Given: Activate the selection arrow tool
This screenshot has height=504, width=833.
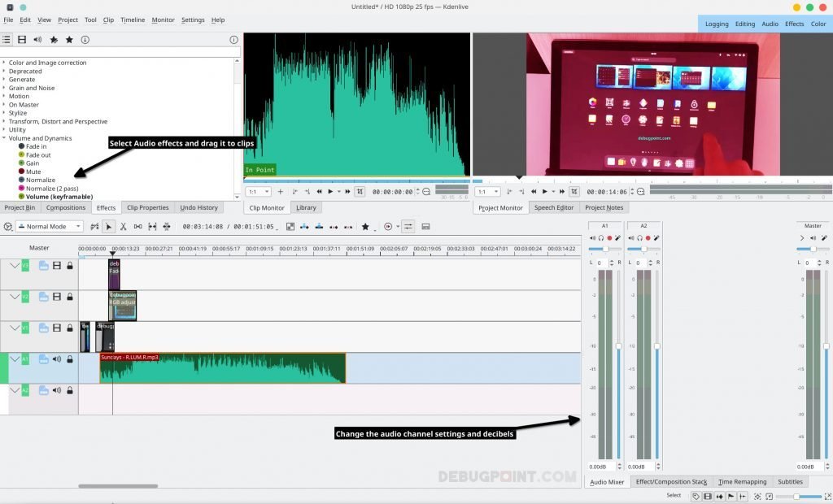Looking at the screenshot, I should point(108,227).
